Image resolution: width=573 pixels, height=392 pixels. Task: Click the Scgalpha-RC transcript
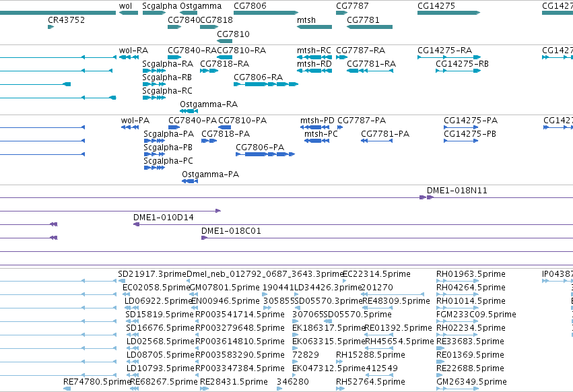[154, 98]
